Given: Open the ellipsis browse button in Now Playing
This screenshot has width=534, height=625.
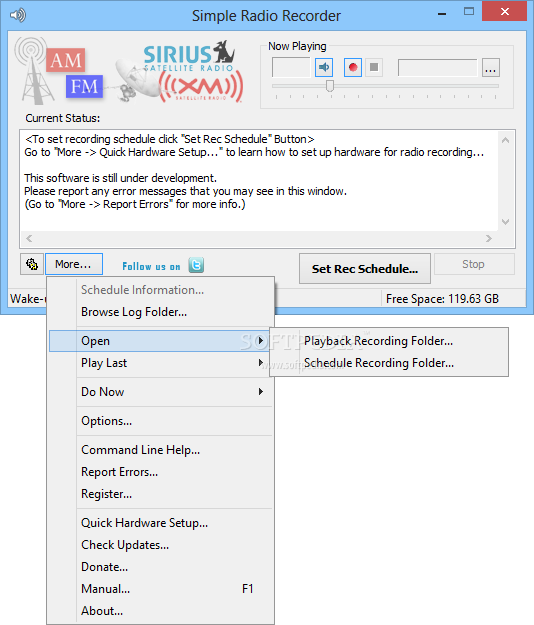Looking at the screenshot, I should [x=491, y=67].
